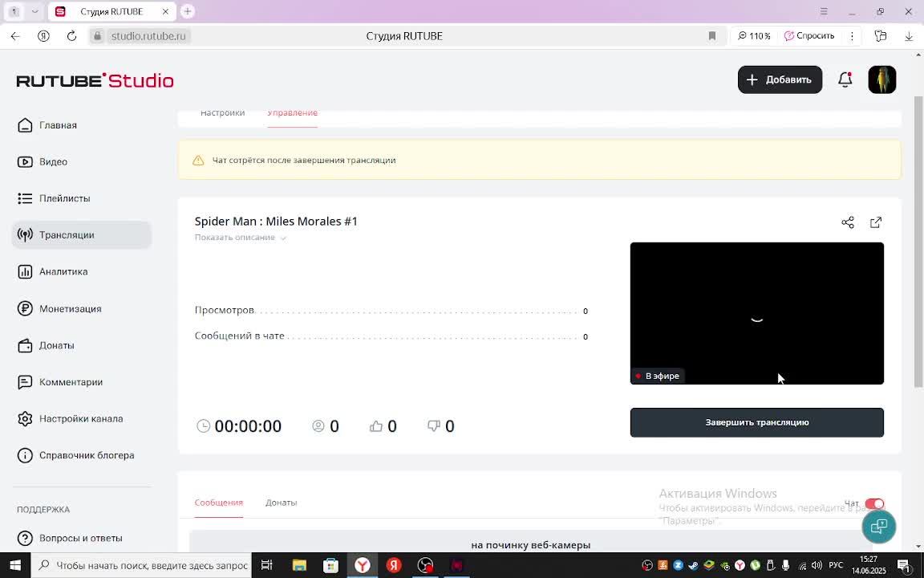Click the РУС language indicator
924x578 pixels.
[x=836, y=566]
